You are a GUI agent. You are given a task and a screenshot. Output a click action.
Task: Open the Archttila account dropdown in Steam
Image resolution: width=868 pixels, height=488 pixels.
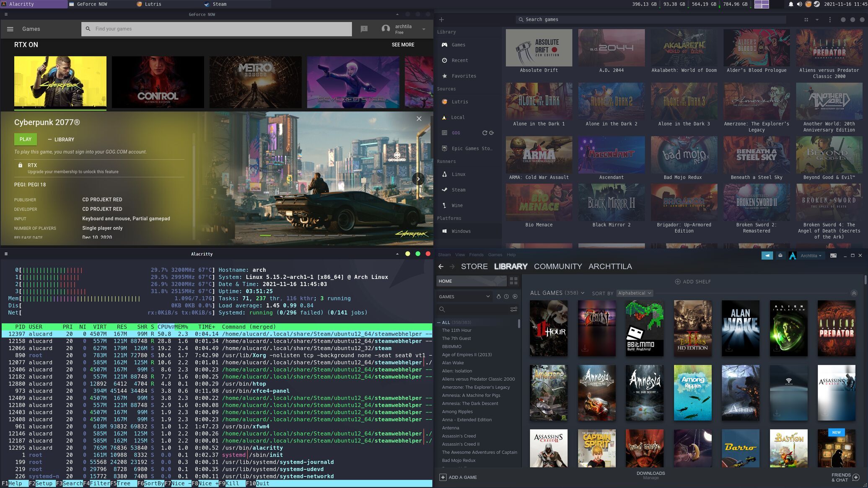811,256
